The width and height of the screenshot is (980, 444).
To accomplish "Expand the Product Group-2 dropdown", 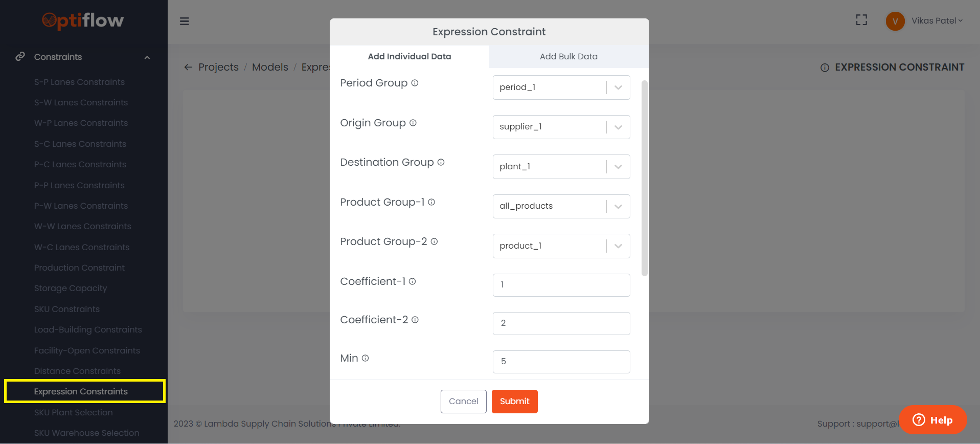I will [561, 246].
